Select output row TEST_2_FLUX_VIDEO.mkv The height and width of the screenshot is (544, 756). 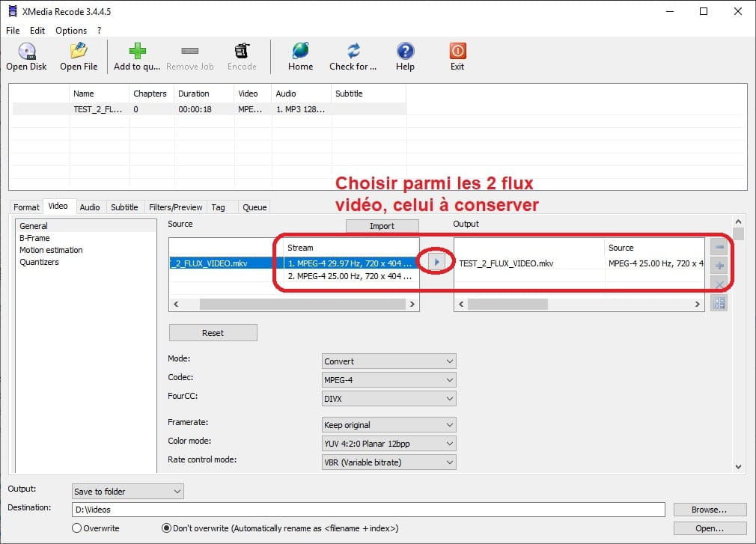click(579, 263)
